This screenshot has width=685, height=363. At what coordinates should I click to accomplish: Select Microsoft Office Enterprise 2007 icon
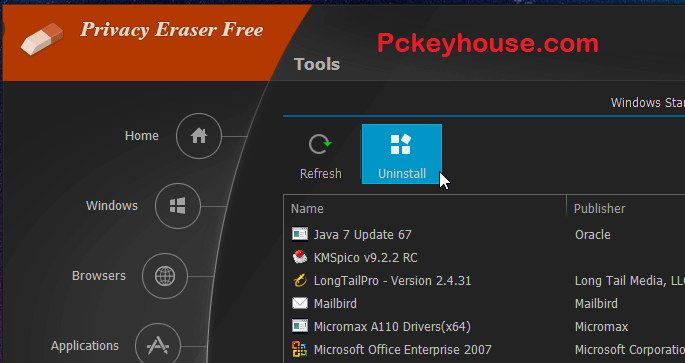[x=300, y=349]
